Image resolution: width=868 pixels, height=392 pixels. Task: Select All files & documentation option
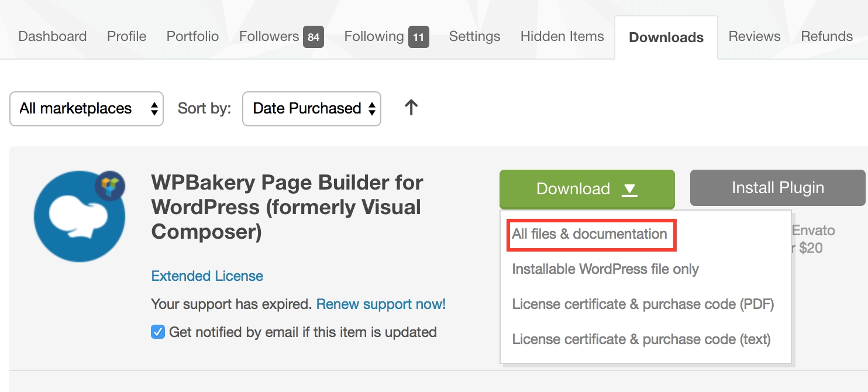[x=589, y=234]
